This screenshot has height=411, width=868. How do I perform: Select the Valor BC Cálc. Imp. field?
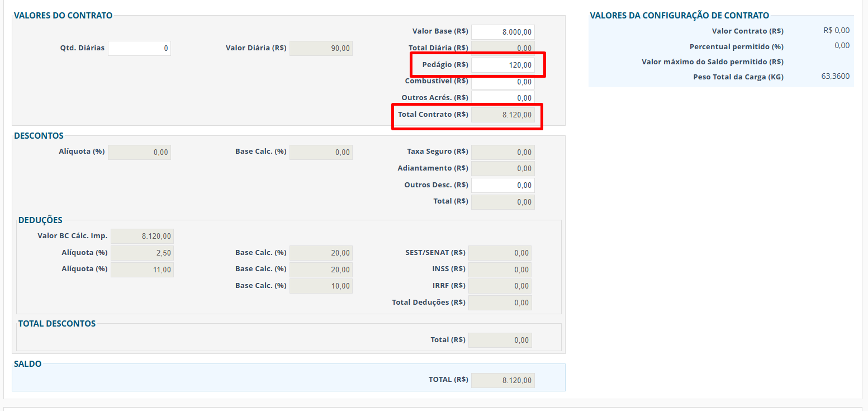tap(142, 237)
